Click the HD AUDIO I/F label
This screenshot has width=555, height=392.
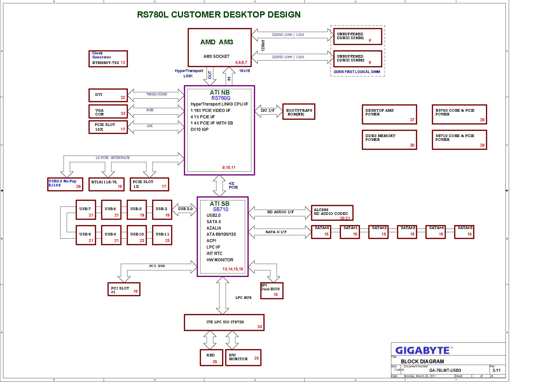280,212
